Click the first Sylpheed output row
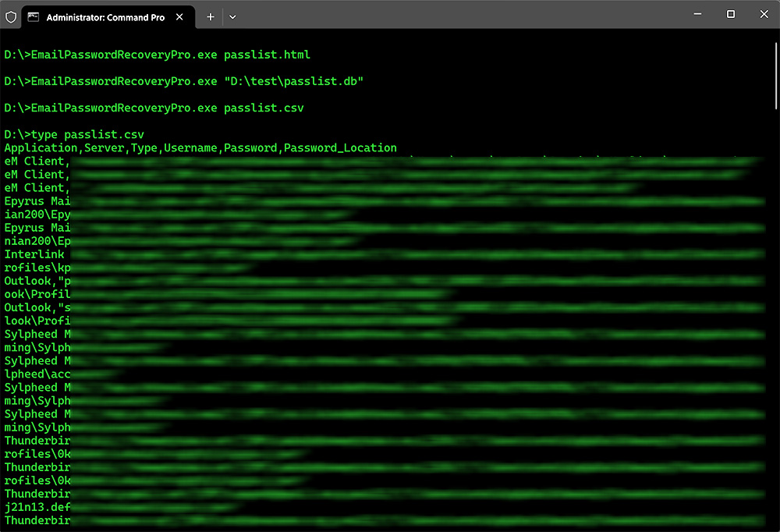Viewport: 780px width, 532px height. pyautogui.click(x=36, y=334)
